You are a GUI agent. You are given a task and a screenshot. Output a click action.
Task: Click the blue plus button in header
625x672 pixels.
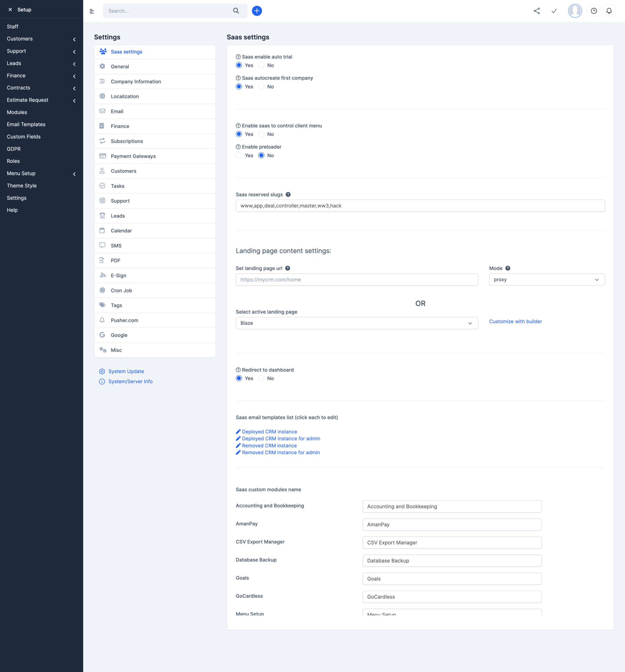(x=257, y=10)
